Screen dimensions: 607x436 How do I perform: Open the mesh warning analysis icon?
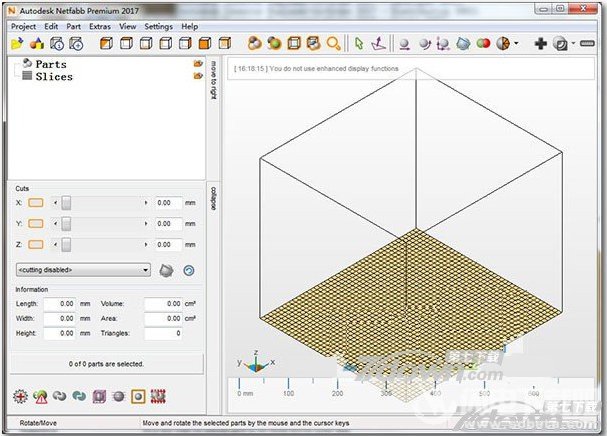[40, 396]
